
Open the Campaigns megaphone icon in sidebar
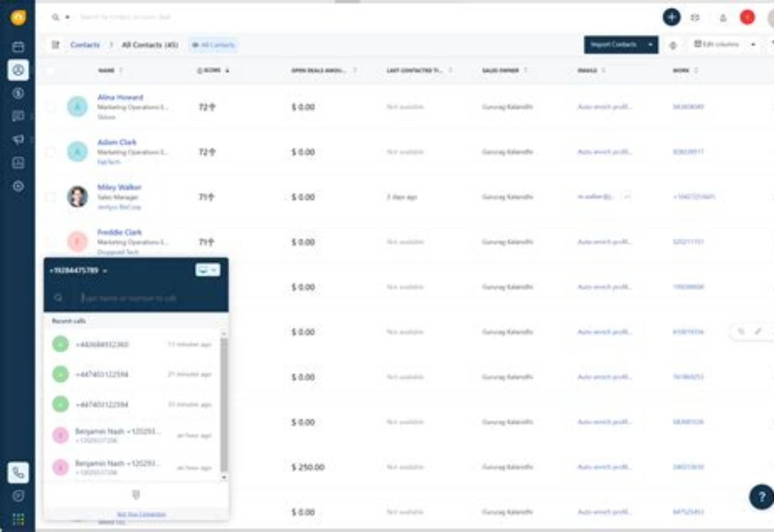[x=18, y=139]
